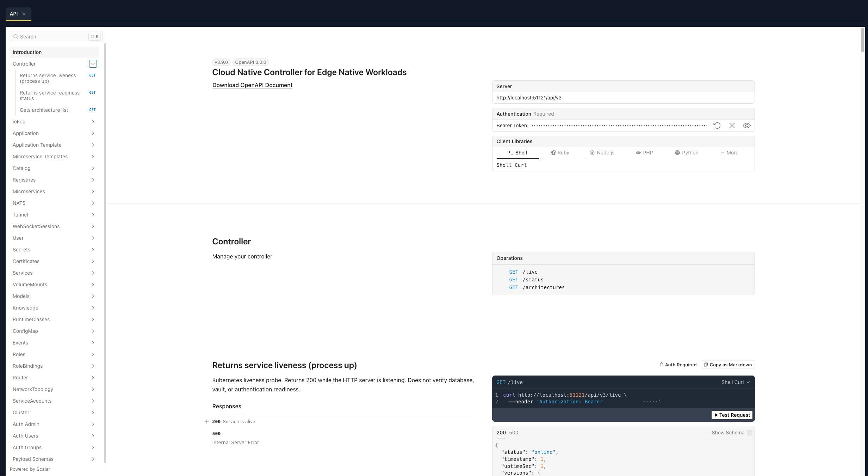
Task: Open the Introduction sidebar item
Action: [x=54, y=52]
